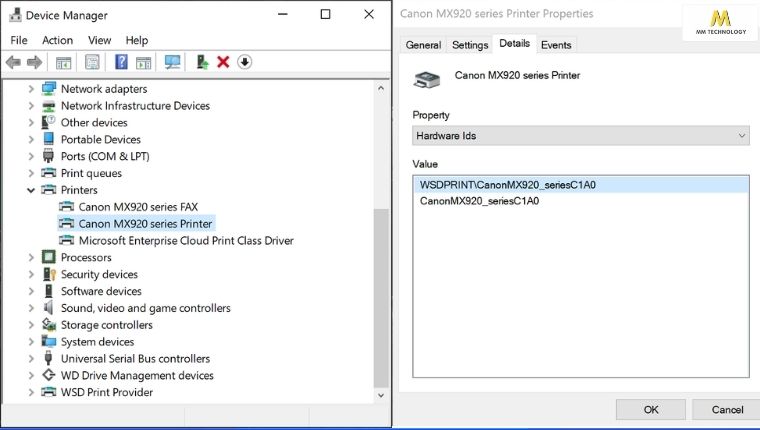
Task: Expand the Processors node
Action: (31, 257)
